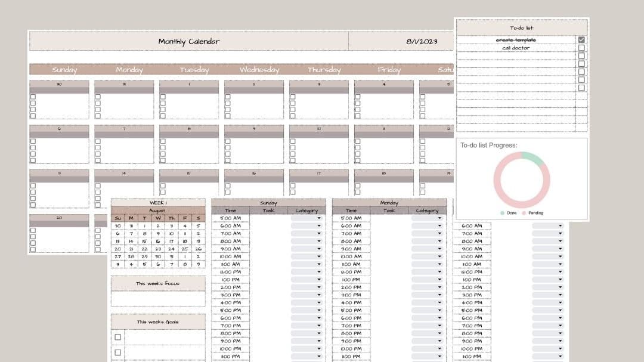This screenshot has width=644, height=362.
Task: Select the Thursday header of monthly calendar
Action: 324,69
